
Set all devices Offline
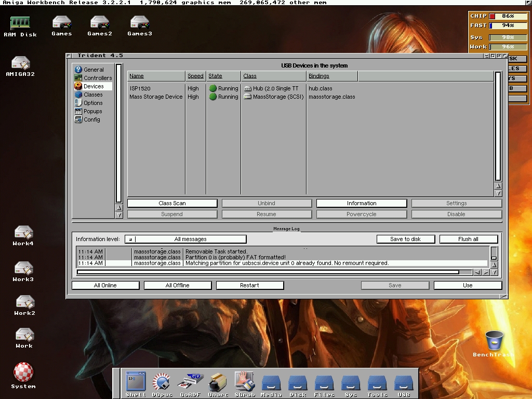tap(178, 285)
